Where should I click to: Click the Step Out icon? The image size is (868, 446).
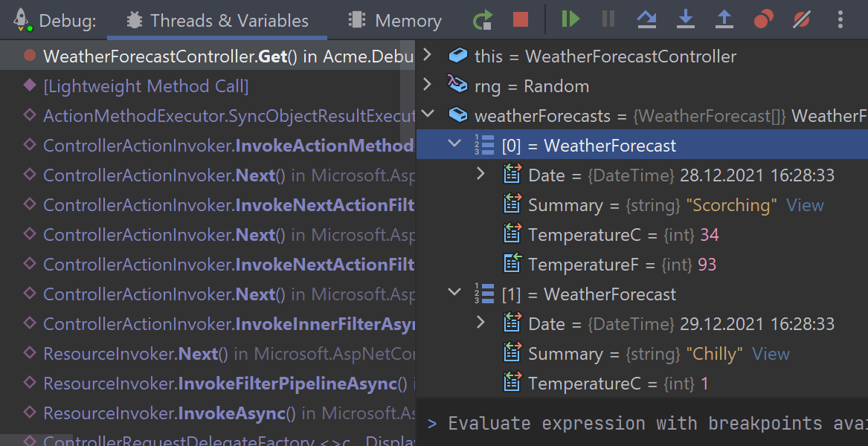pyautogui.click(x=724, y=20)
